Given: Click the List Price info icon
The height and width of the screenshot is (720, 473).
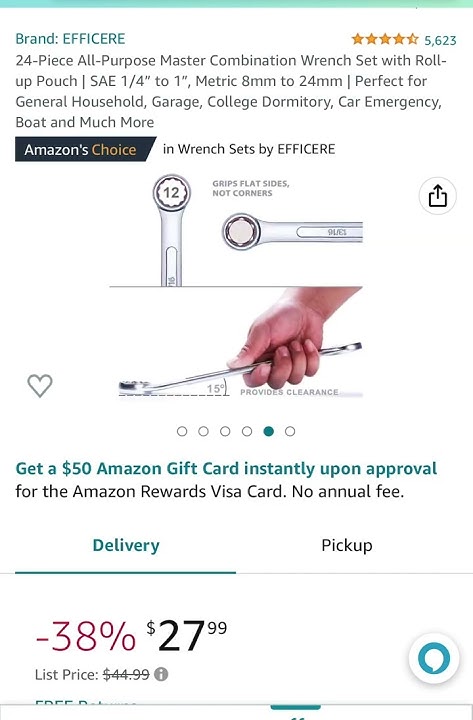Looking at the screenshot, I should click(x=161, y=674).
